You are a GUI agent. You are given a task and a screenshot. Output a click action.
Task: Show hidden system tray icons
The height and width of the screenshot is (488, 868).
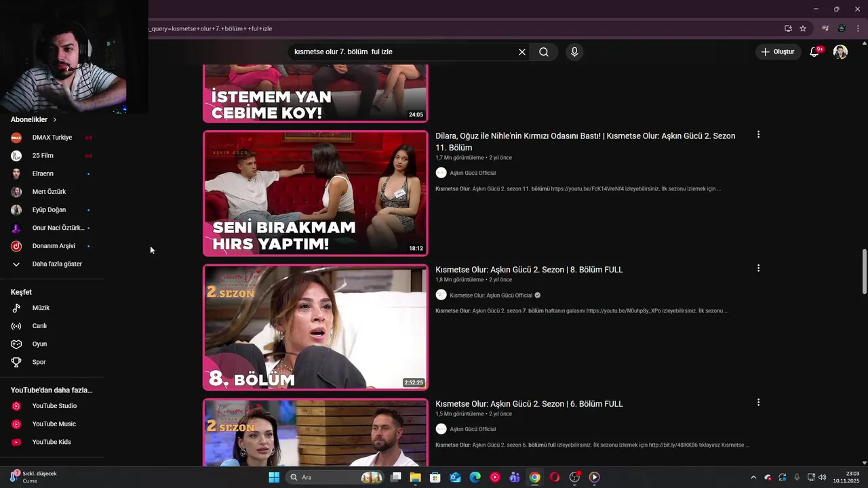point(753,477)
